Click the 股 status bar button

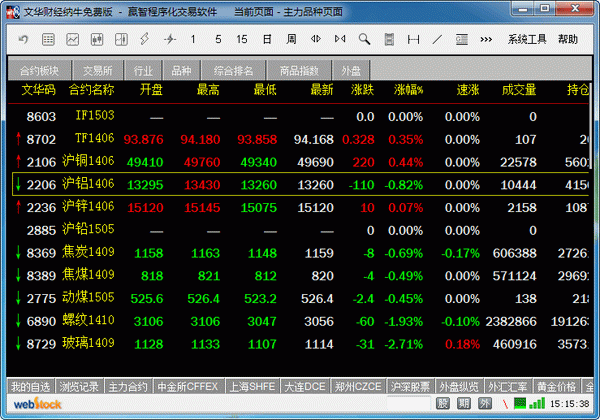443,403
